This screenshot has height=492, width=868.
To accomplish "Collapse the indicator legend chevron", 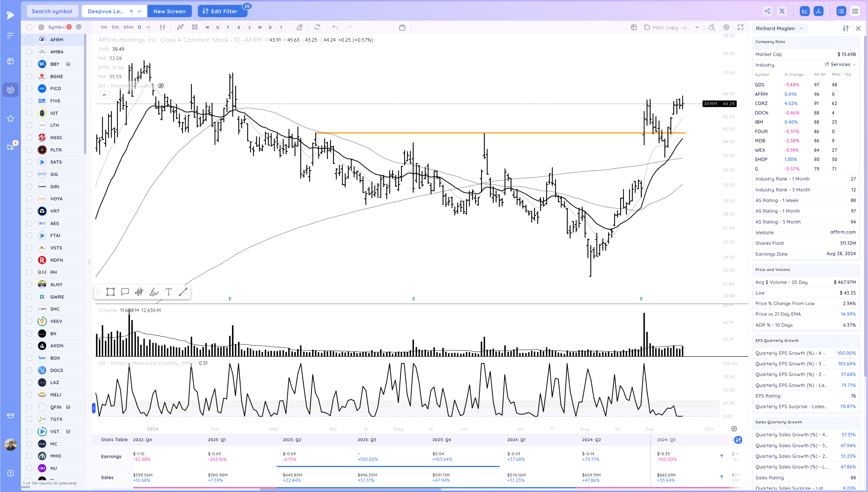I will click(104, 95).
